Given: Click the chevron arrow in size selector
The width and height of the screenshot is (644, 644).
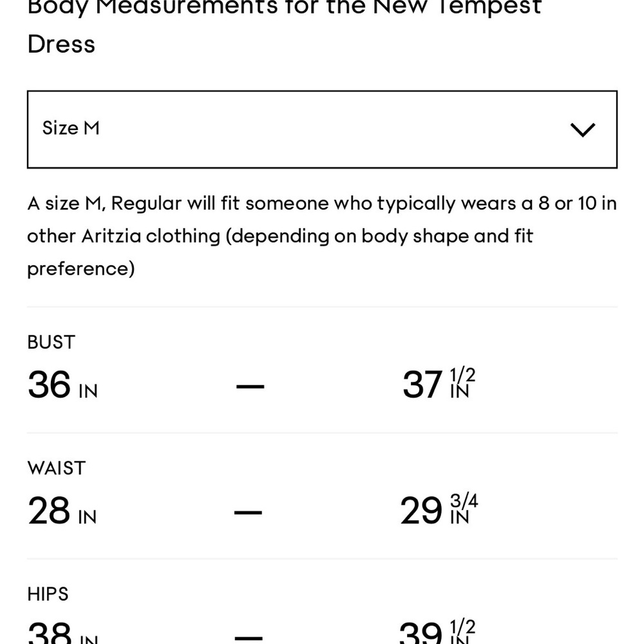Looking at the screenshot, I should tap(583, 130).
